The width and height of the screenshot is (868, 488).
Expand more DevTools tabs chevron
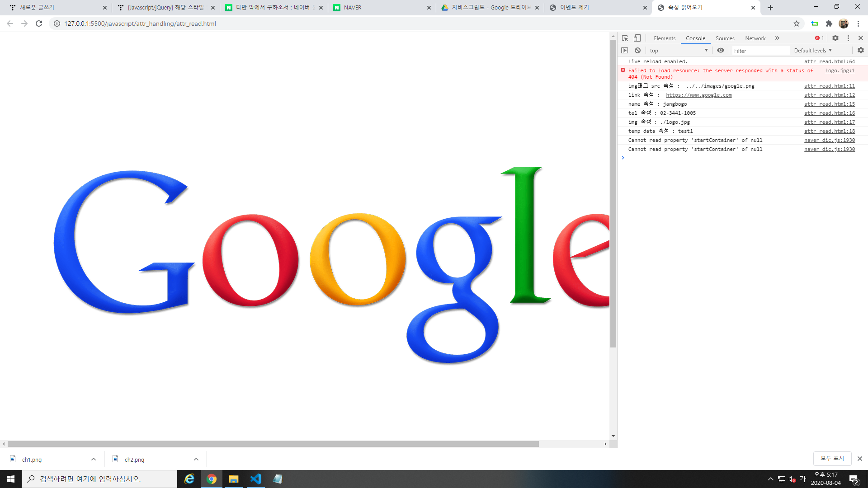pos(777,38)
